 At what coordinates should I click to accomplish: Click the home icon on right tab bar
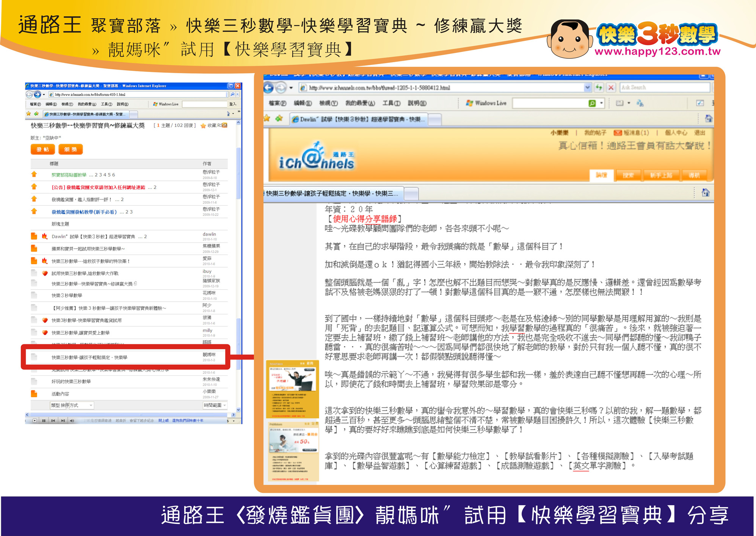pos(708,119)
